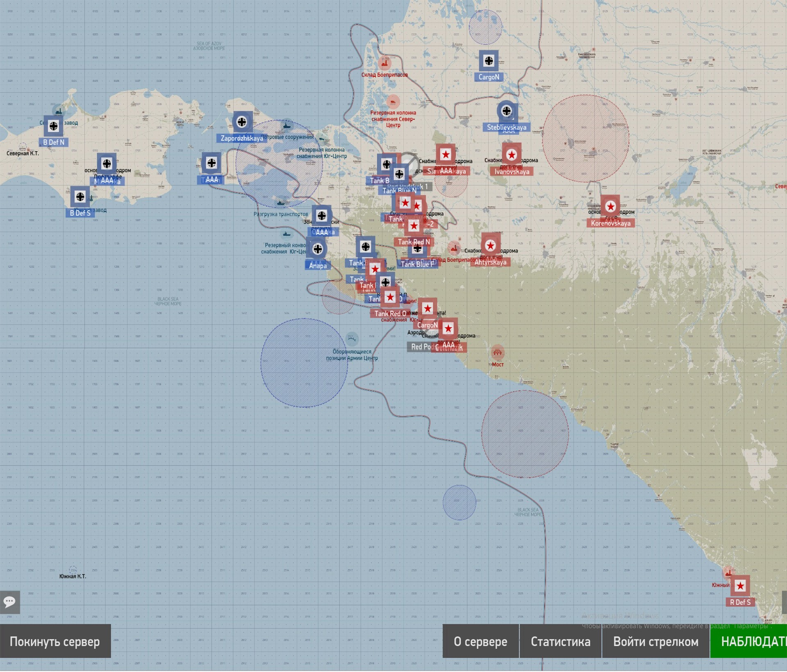
Task: Click Войти стрелком button
Action: (655, 642)
